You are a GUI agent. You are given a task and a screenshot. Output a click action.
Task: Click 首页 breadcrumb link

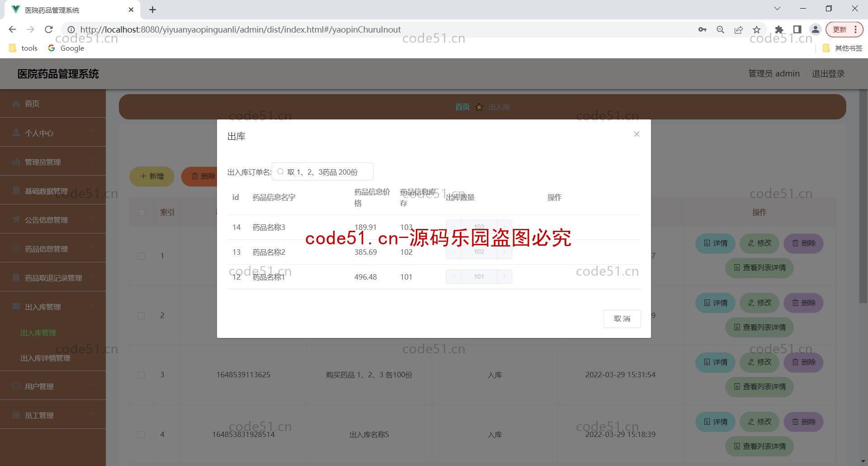coord(462,107)
